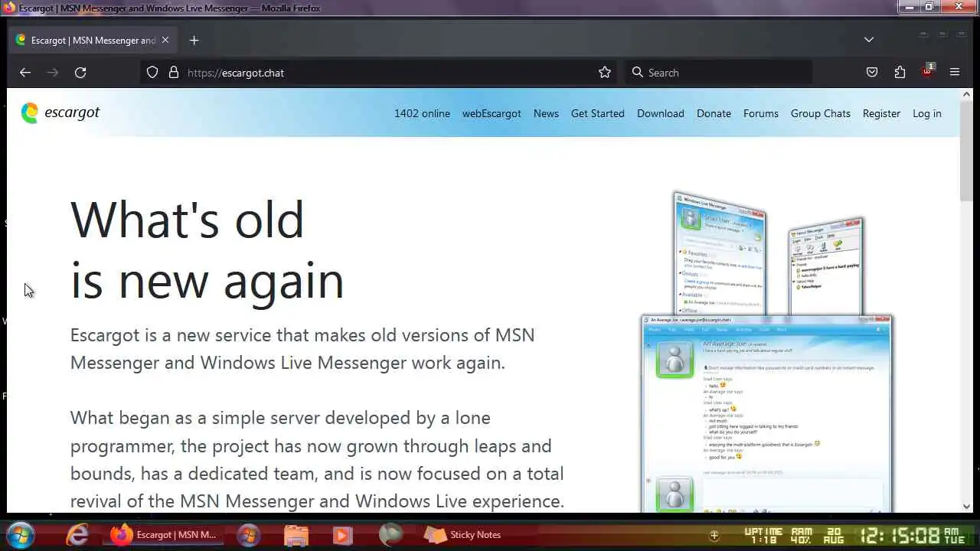Open the News navigation link
This screenshot has width=980, height=551.
tap(546, 113)
